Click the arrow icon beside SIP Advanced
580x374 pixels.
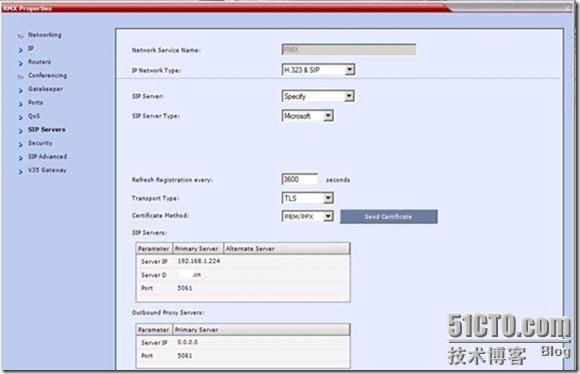click(21, 158)
